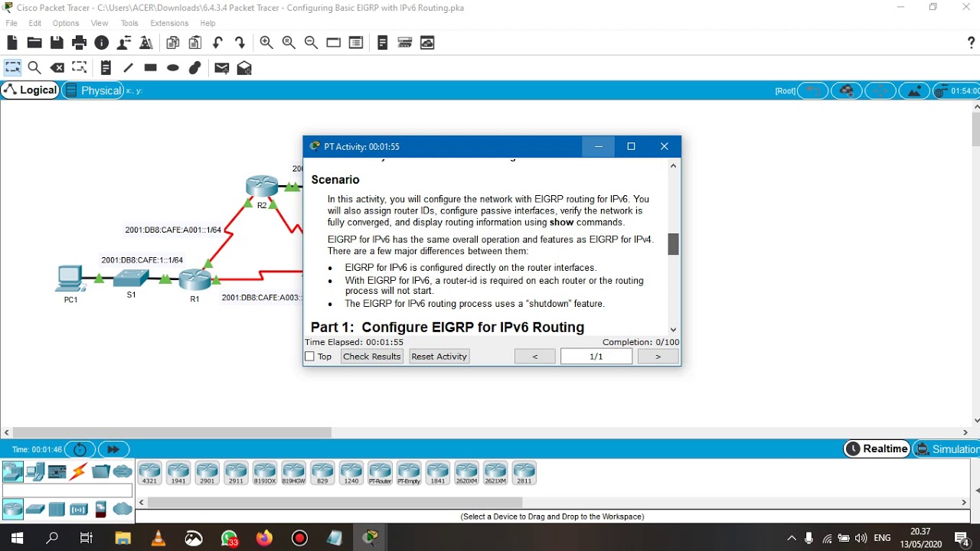This screenshot has width=980, height=551.
Task: Reset zoom with magnifier R icon
Action: coord(289,43)
